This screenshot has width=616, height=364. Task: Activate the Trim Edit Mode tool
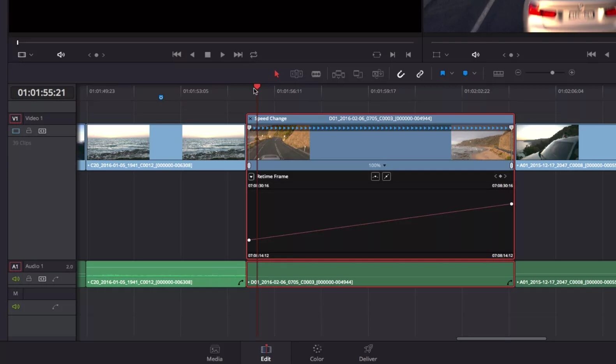pos(296,74)
